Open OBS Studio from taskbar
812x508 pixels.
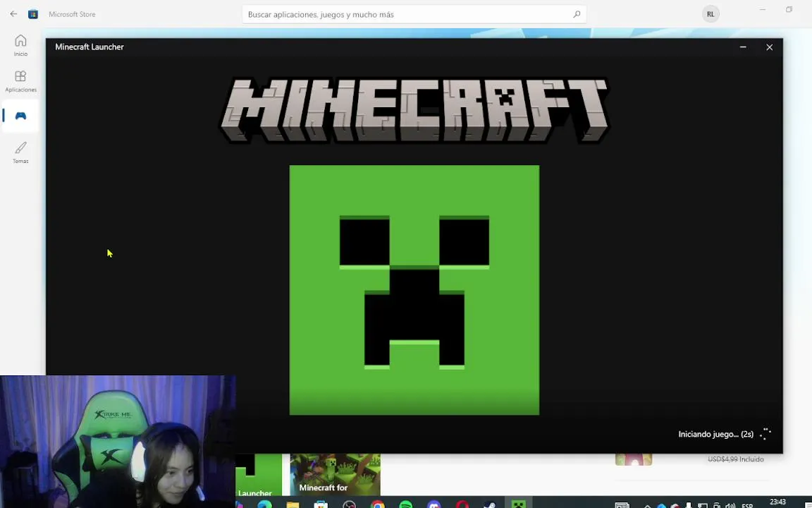pos(349,505)
